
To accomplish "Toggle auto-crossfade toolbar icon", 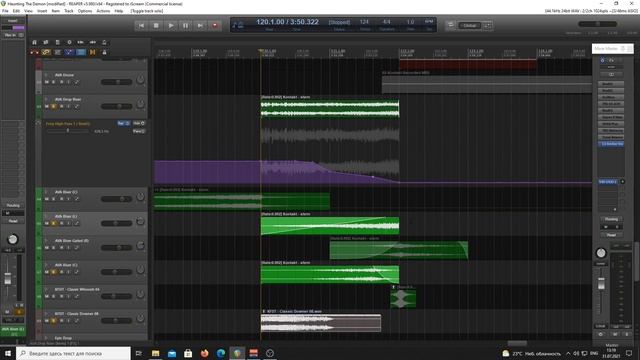I will coord(34,52).
